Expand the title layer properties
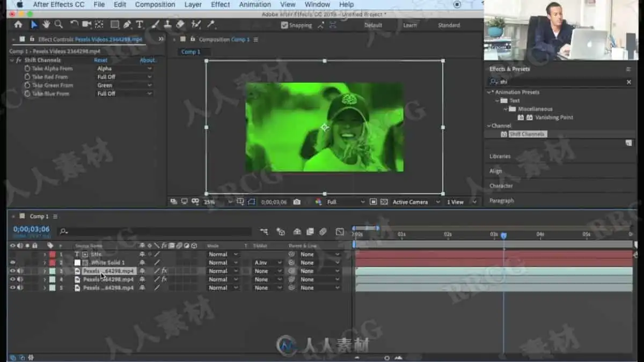This screenshot has height=362, width=644. pyautogui.click(x=45, y=254)
